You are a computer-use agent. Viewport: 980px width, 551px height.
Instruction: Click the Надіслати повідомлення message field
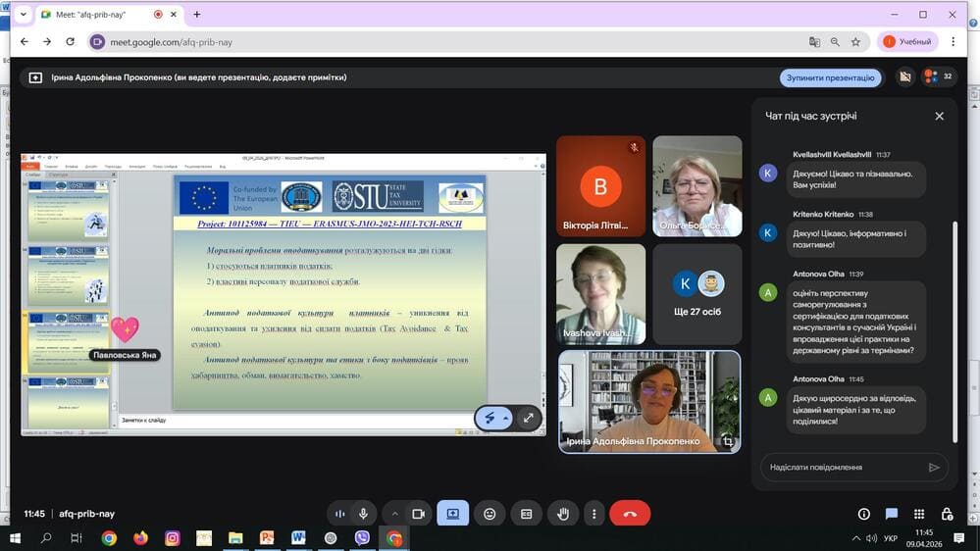click(x=842, y=468)
